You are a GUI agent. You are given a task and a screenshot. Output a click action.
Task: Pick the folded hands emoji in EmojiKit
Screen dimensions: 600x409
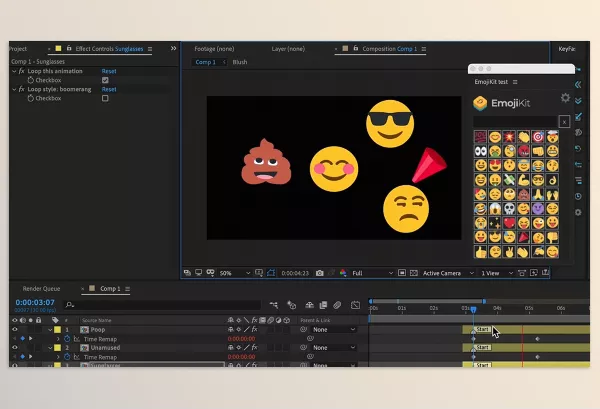[538, 194]
